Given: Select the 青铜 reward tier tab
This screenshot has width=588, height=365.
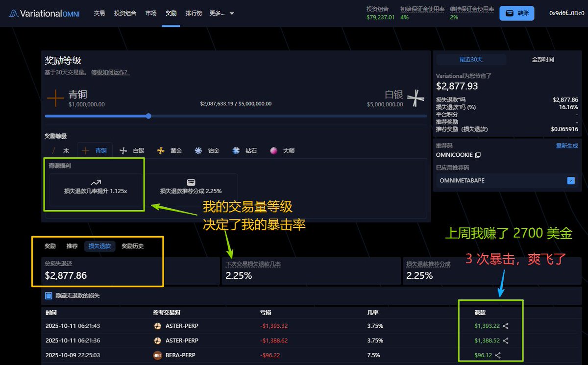Looking at the screenshot, I should click(x=95, y=151).
